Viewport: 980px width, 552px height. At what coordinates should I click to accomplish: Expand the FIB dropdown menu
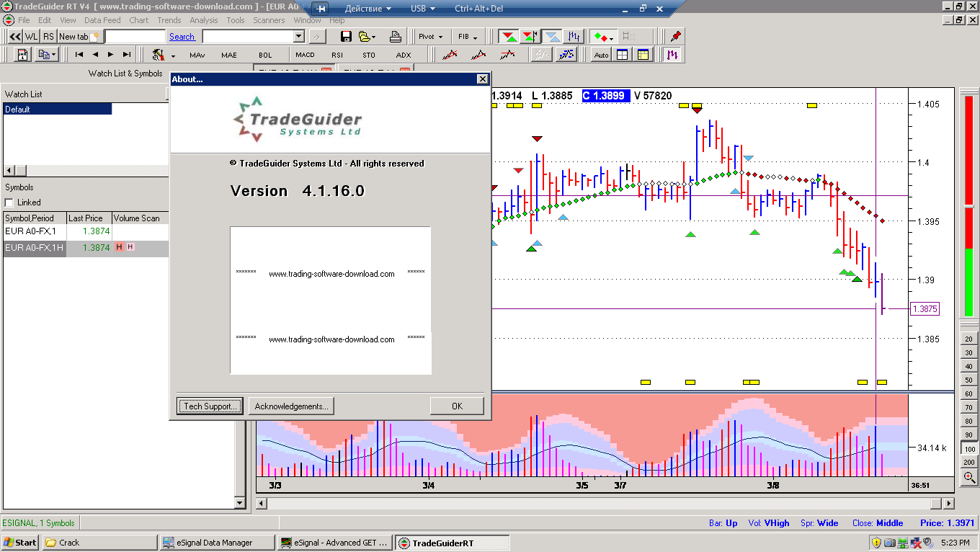[468, 37]
